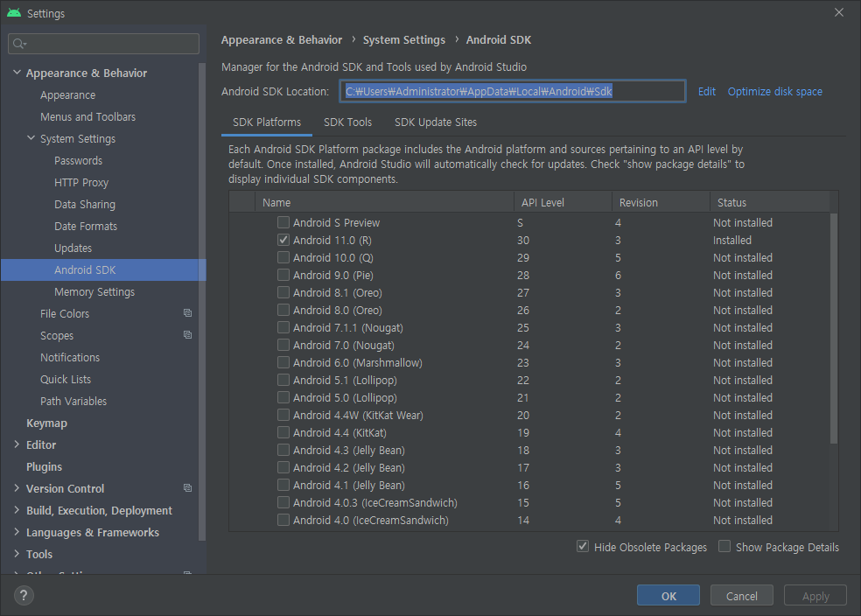Screen dimensions: 861x616
Task: Check the Android 10.0 (Q) checkbox
Action: tap(283, 257)
